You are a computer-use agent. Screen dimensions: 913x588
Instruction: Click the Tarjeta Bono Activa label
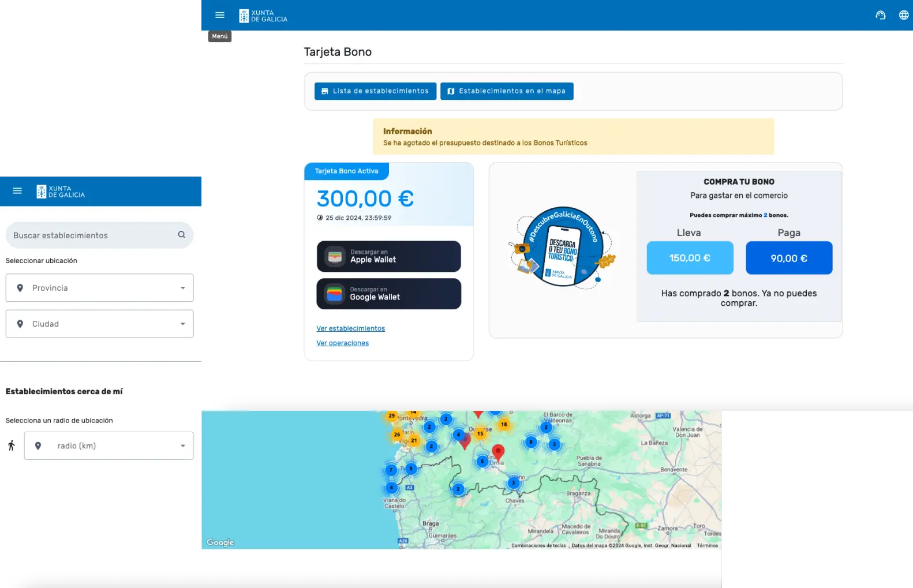click(x=346, y=171)
